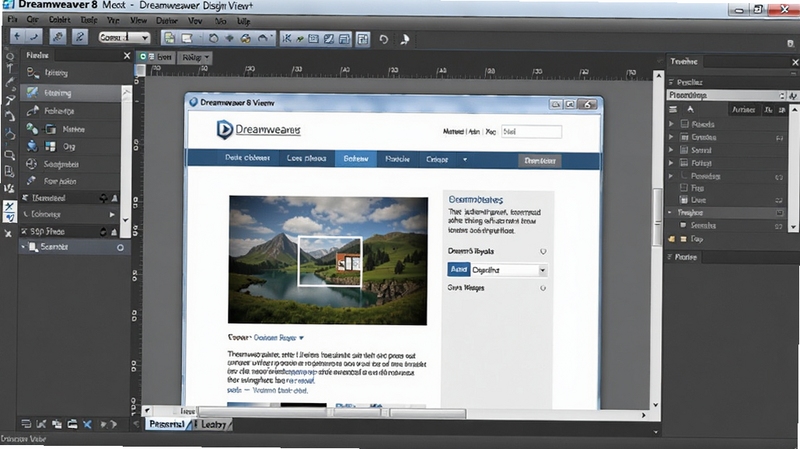Screen dimensions: 800x449
Task: Open the wide dropdown field in the right panel
Action: (727, 95)
